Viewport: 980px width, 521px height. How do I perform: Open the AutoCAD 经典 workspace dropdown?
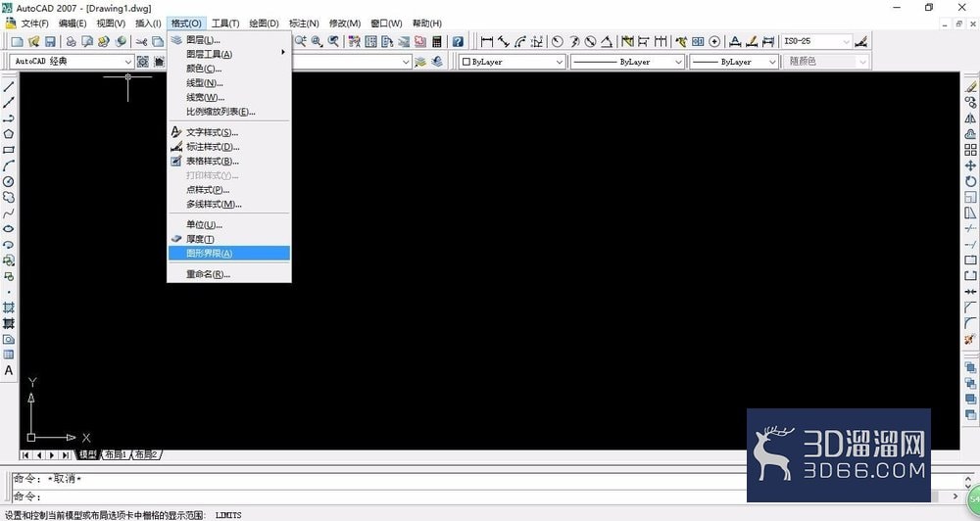click(x=128, y=62)
